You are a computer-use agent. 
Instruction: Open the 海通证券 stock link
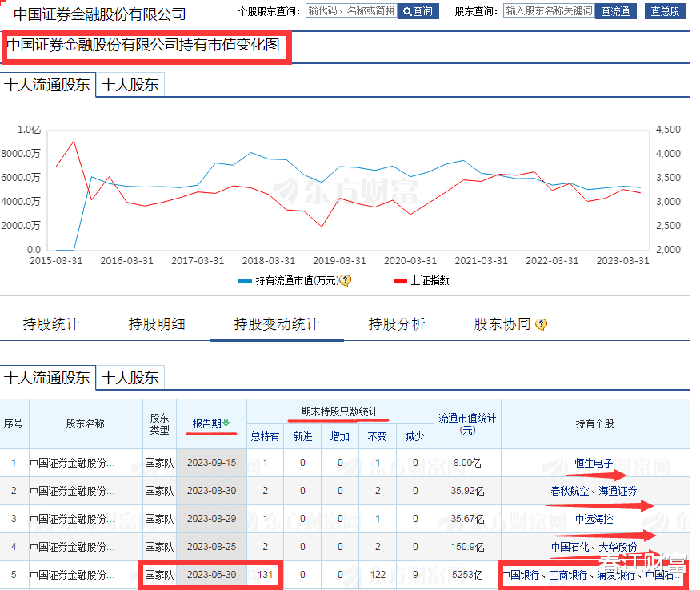618,492
